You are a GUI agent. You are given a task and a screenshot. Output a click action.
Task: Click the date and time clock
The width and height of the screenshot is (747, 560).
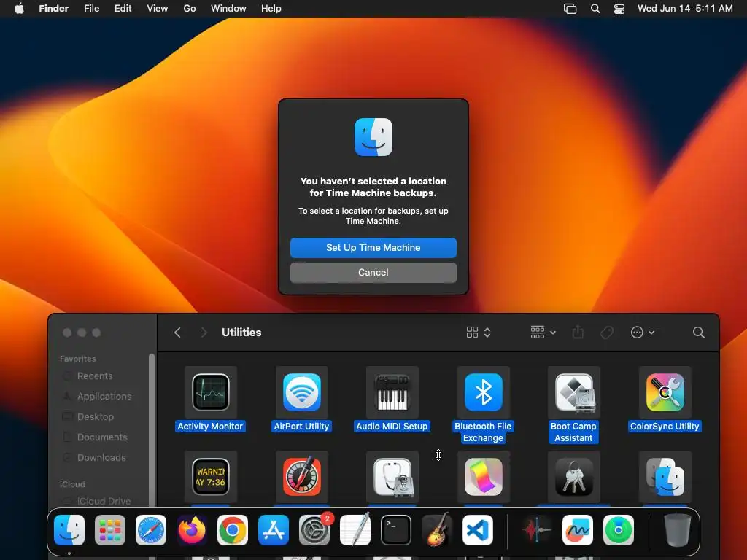(x=685, y=9)
